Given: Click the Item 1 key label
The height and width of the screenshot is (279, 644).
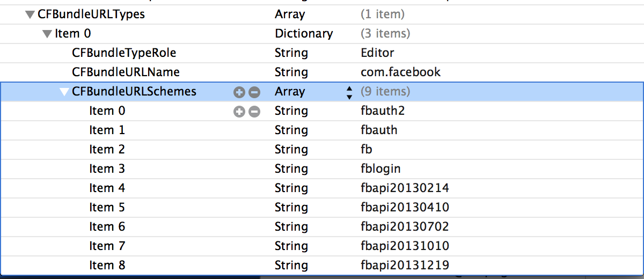Looking at the screenshot, I should 107,130.
